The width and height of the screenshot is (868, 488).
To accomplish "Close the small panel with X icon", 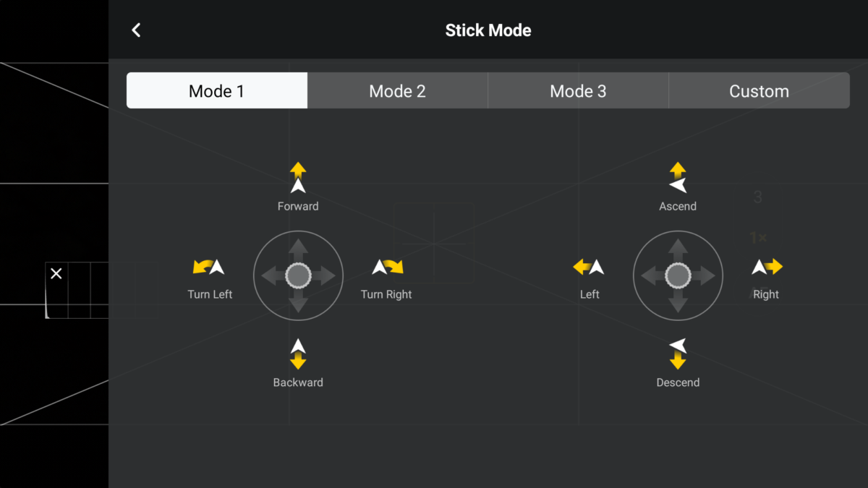I will click(56, 274).
